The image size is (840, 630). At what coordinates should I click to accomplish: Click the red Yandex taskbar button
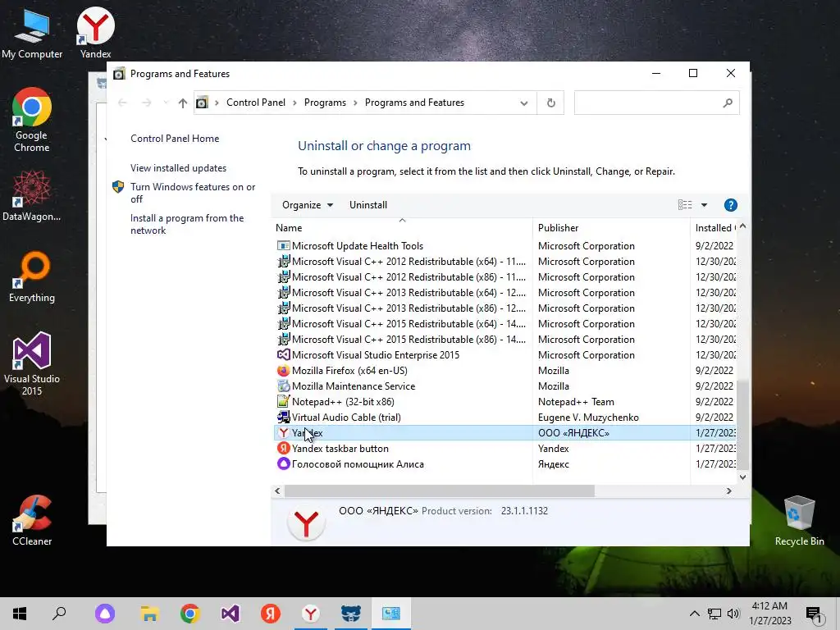click(x=271, y=614)
